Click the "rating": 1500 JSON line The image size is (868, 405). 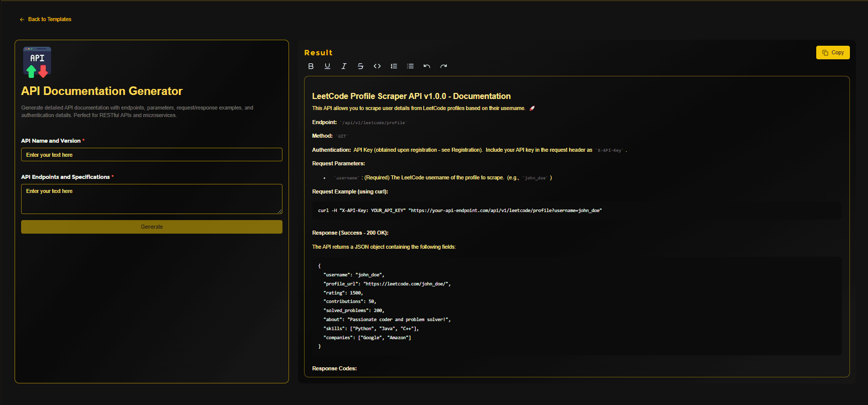click(343, 293)
